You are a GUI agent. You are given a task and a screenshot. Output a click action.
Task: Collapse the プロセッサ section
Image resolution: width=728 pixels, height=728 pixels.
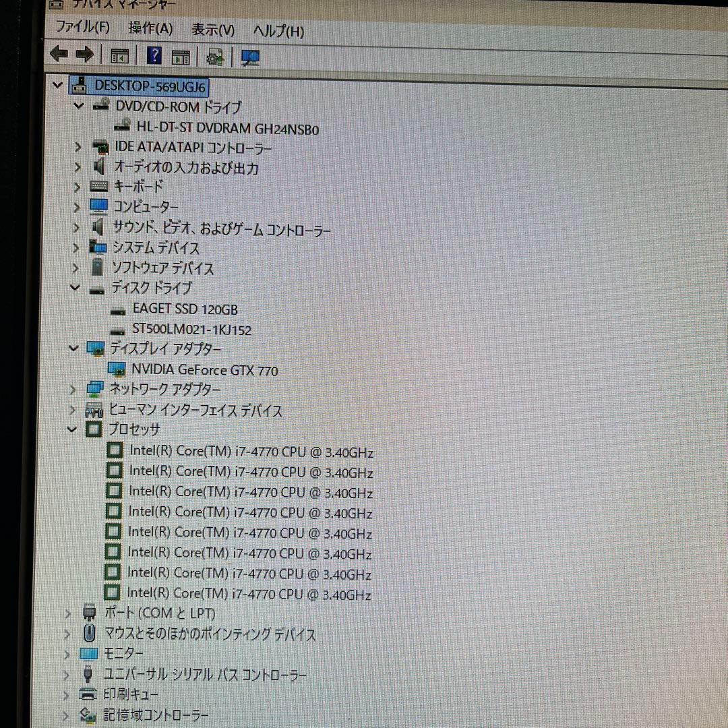(x=73, y=430)
